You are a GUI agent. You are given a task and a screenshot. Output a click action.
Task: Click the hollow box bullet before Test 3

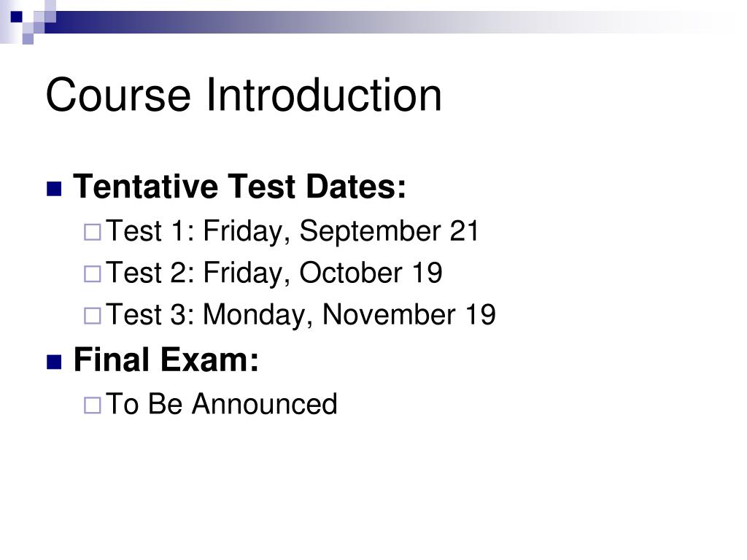click(93, 316)
